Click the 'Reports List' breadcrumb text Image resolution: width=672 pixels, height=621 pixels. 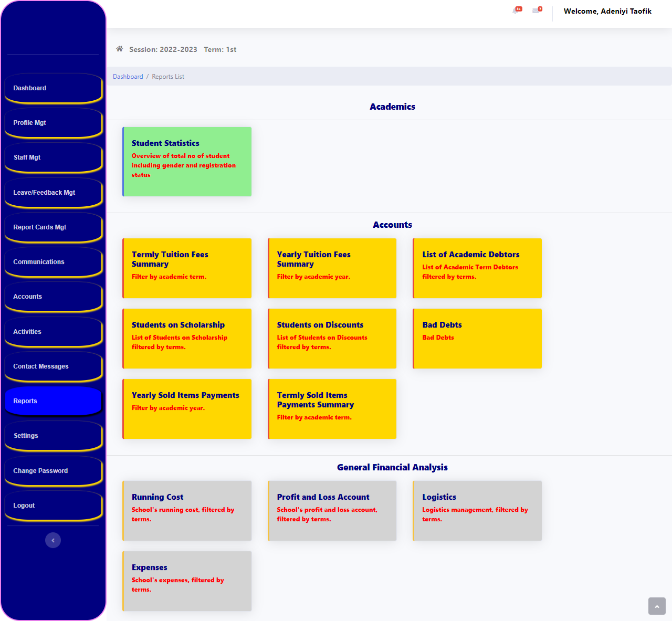coord(168,77)
